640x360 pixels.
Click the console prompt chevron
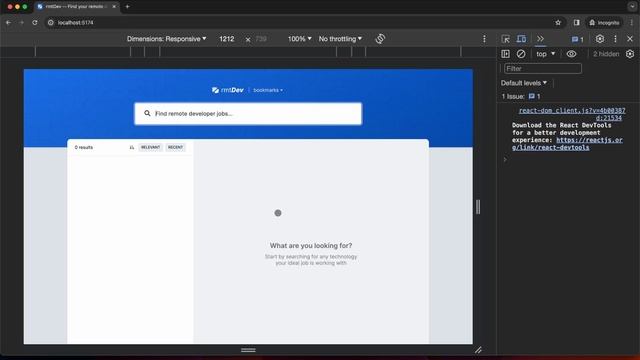click(505, 159)
